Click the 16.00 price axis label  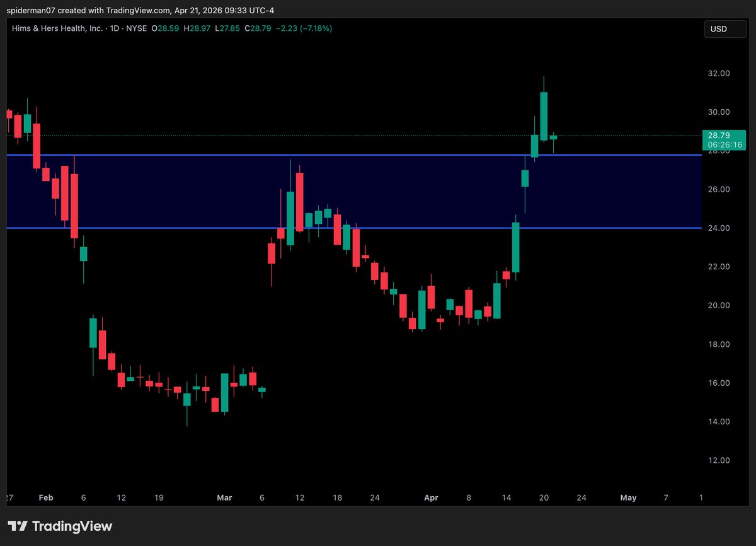719,383
